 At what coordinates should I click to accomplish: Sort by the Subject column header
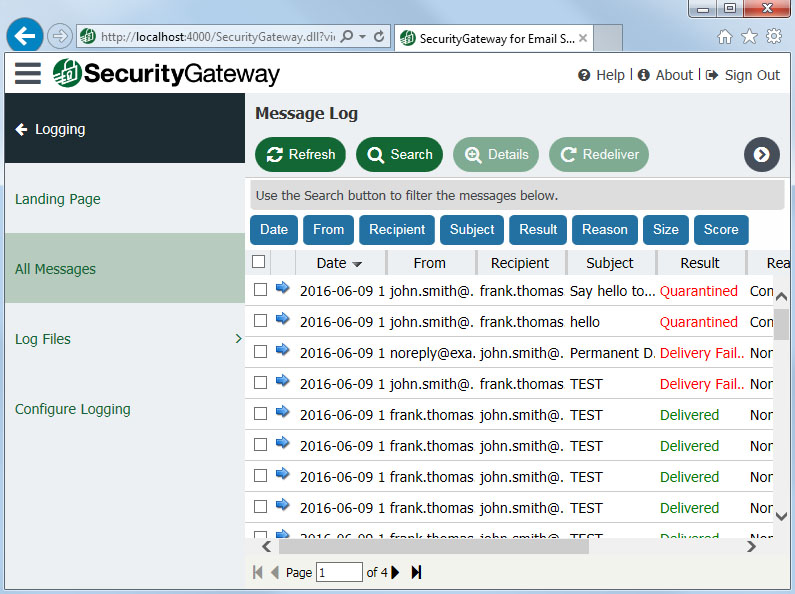point(610,263)
